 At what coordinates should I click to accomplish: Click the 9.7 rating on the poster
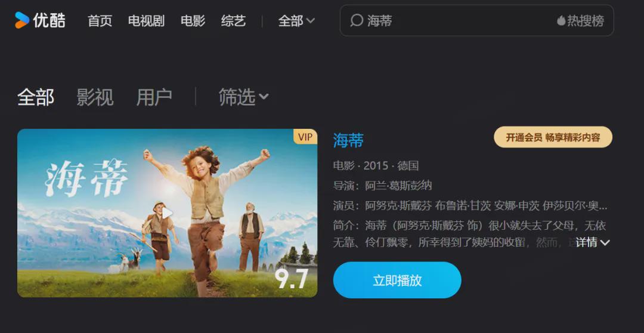pyautogui.click(x=291, y=279)
